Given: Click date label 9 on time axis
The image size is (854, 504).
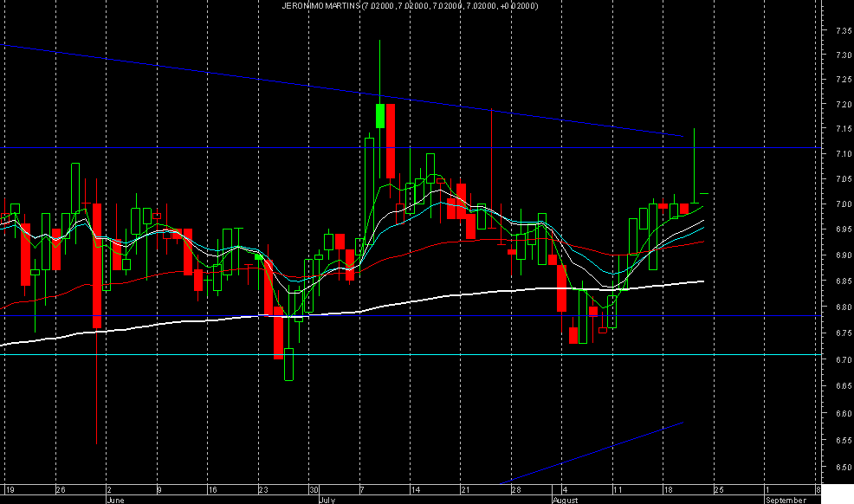Looking at the screenshot, I should pos(159,490).
